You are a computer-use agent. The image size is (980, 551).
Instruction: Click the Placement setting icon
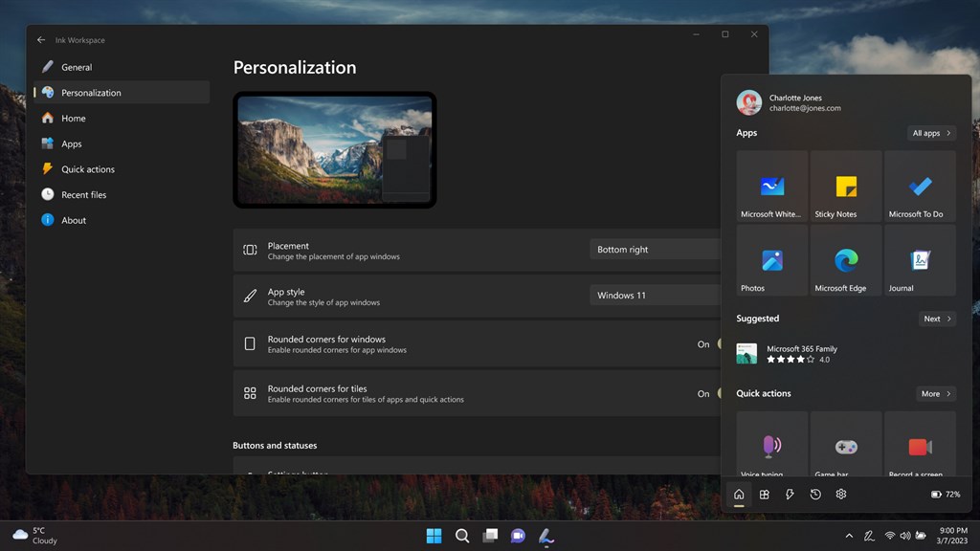250,250
